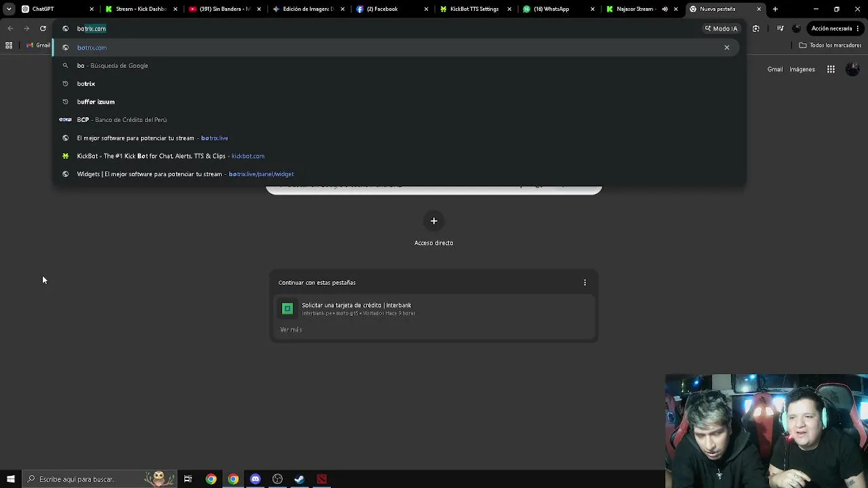Go back to the previous page
868x488 pixels.
coord(10,28)
